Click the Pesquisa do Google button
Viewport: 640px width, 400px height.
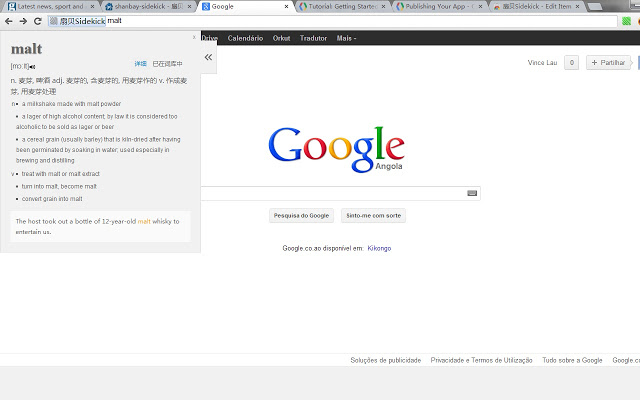pos(301,216)
